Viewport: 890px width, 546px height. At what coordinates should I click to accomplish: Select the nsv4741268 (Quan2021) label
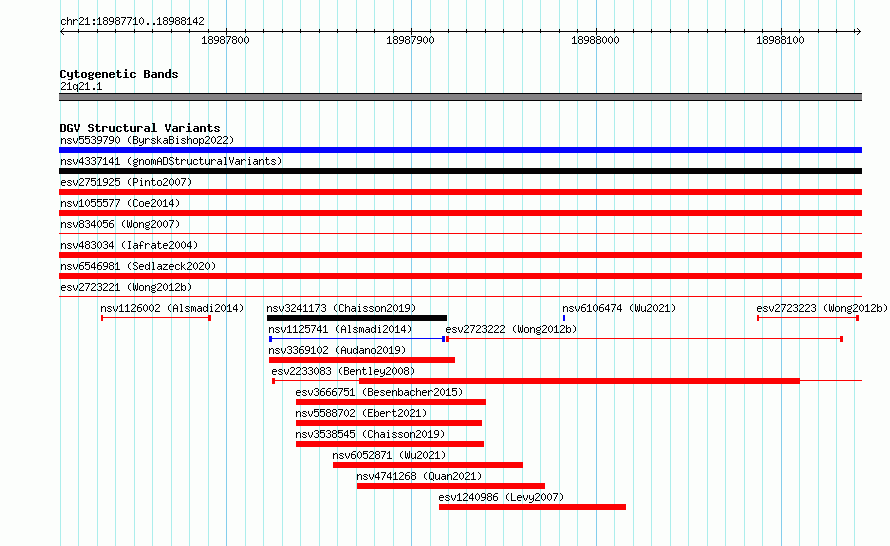click(419, 476)
